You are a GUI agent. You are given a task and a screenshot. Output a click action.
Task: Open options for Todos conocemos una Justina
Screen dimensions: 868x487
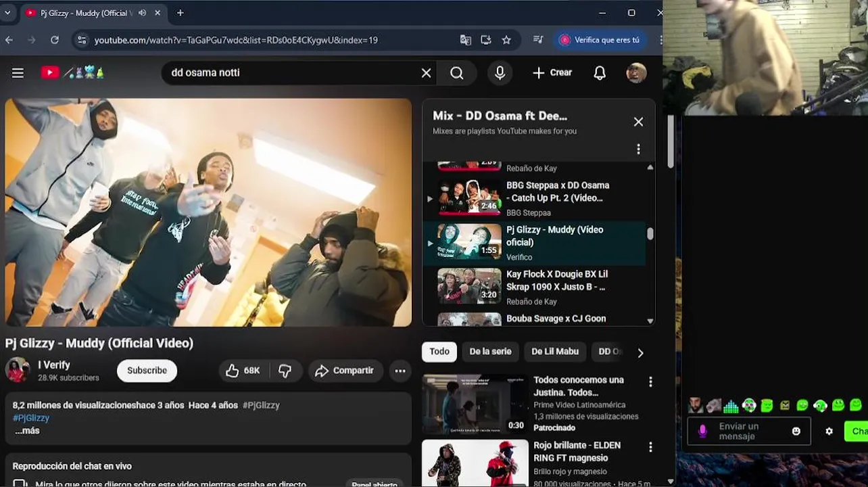pyautogui.click(x=650, y=382)
